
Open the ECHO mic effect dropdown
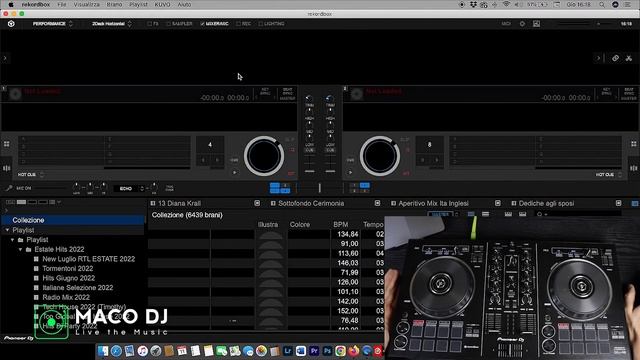coord(129,189)
